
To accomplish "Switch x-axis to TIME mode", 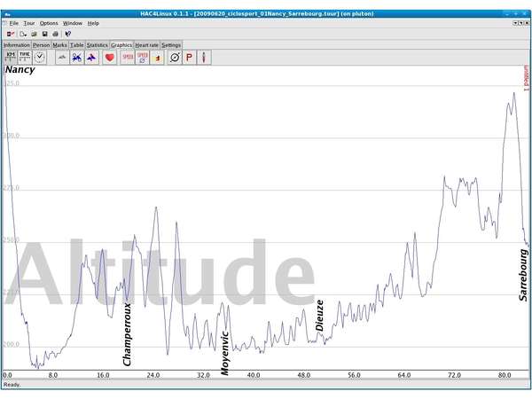I will tap(25, 57).
